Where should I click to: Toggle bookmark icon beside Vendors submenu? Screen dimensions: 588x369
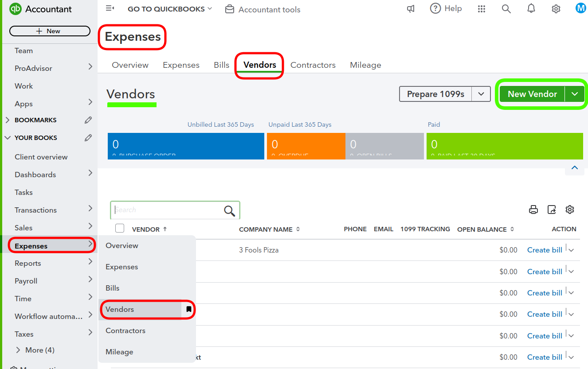pos(188,309)
